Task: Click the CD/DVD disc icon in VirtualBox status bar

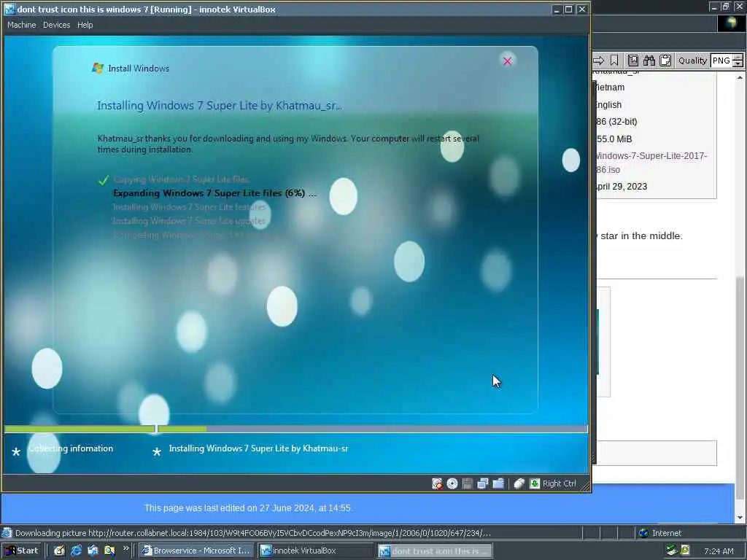Action: (452, 484)
